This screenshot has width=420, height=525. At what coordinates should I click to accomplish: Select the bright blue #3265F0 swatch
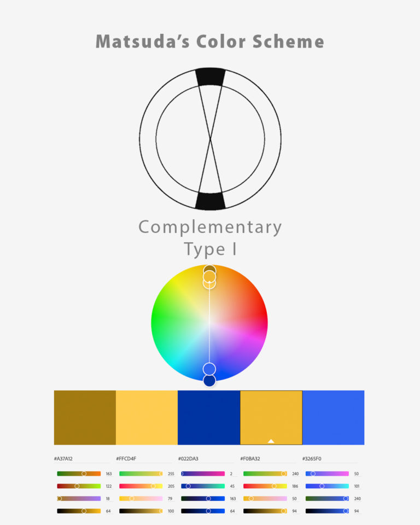click(x=333, y=417)
